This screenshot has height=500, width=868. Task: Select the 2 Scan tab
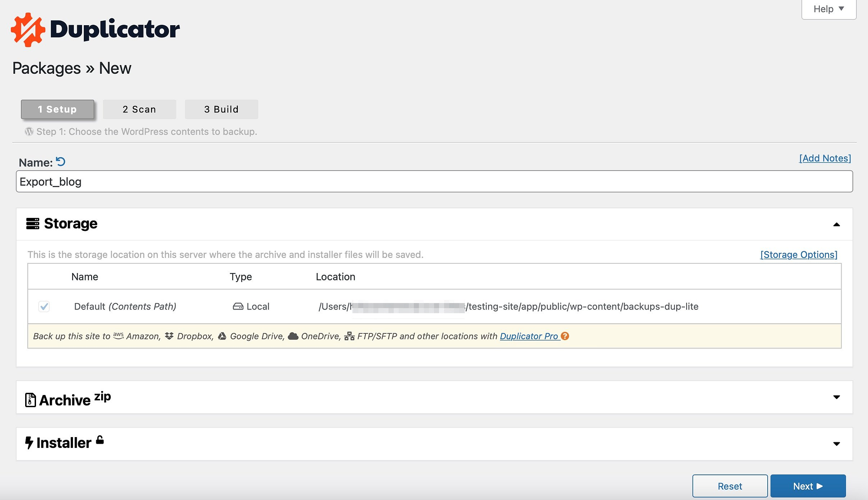139,109
